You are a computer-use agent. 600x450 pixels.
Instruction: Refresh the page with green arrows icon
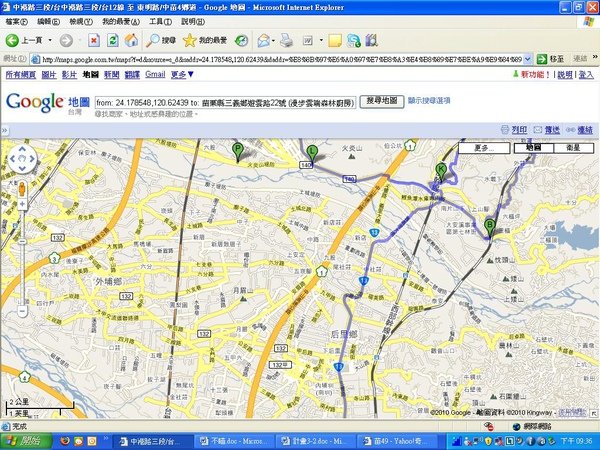pyautogui.click(x=112, y=40)
